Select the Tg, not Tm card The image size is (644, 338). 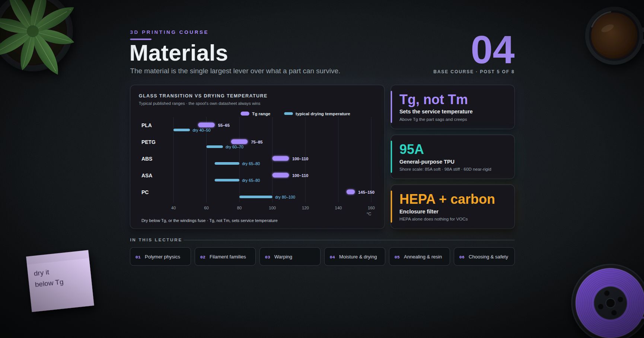pos(453,107)
